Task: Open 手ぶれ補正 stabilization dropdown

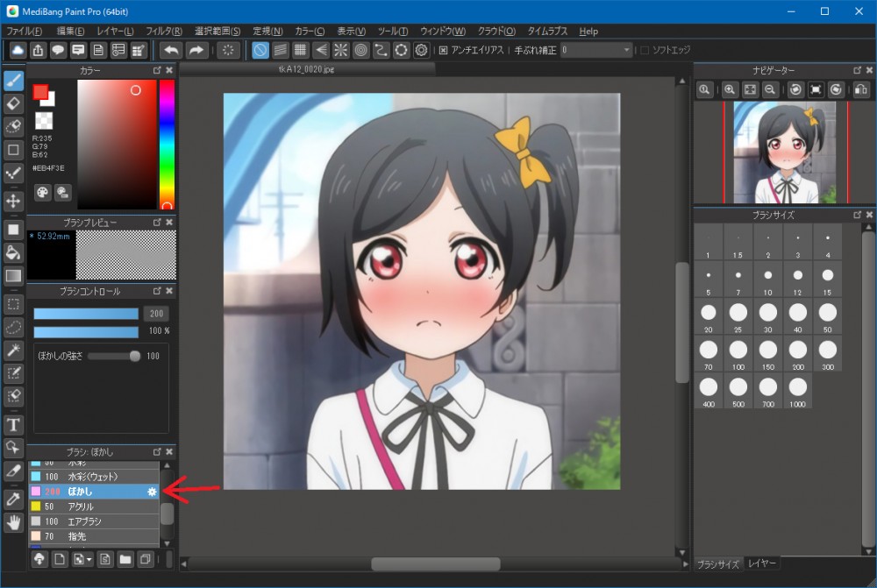Action: (x=596, y=50)
